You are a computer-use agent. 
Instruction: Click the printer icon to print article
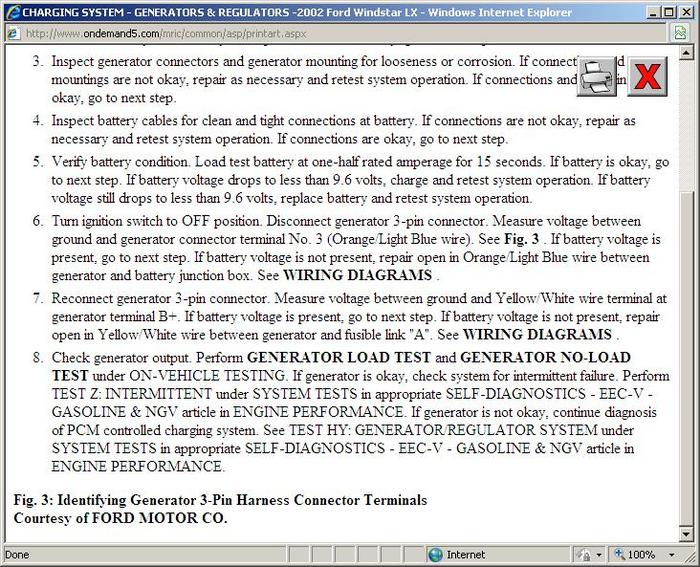click(x=597, y=77)
